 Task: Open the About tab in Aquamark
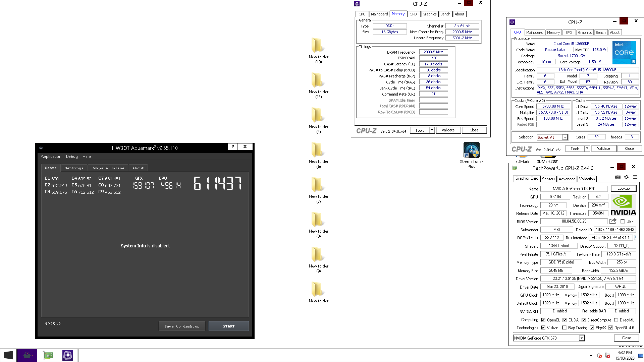(138, 168)
